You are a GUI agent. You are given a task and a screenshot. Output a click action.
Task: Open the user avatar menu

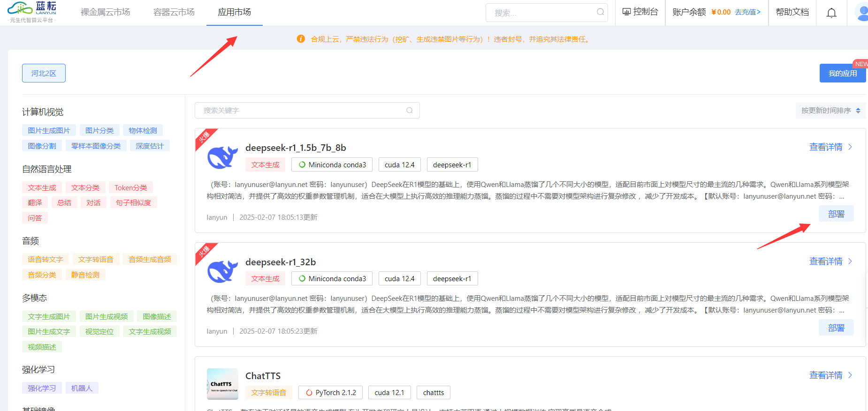(x=862, y=12)
